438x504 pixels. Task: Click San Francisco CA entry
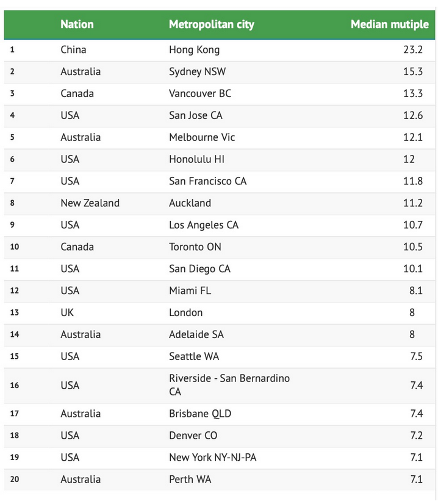(x=207, y=181)
